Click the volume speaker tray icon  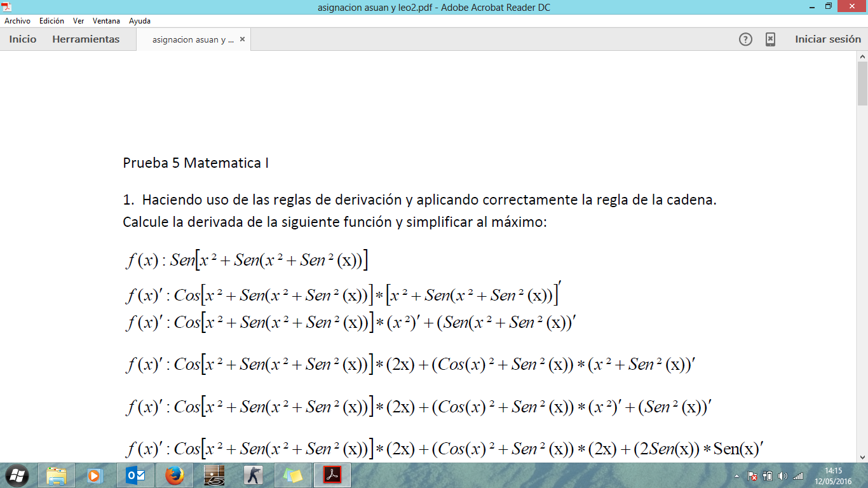coord(782,476)
